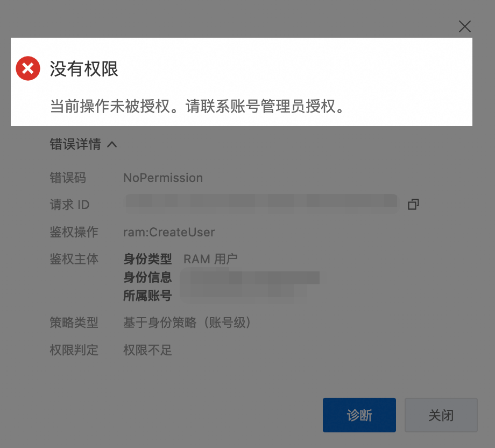Dismiss the dialog with the top-right X icon
Viewport: 495px width, 448px height.
[465, 26]
